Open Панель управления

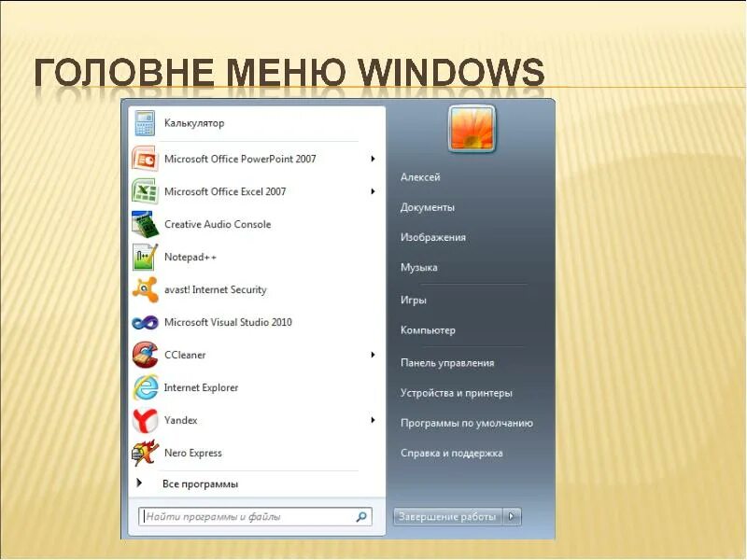447,363
